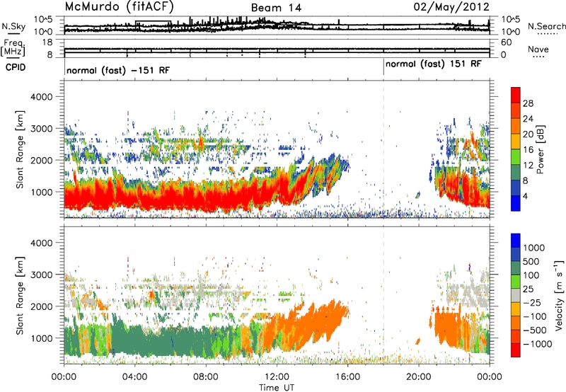Viewport: 566px width, 392px height.
Task: Click the 4000 tick on the velocity panel
Action: point(41,243)
